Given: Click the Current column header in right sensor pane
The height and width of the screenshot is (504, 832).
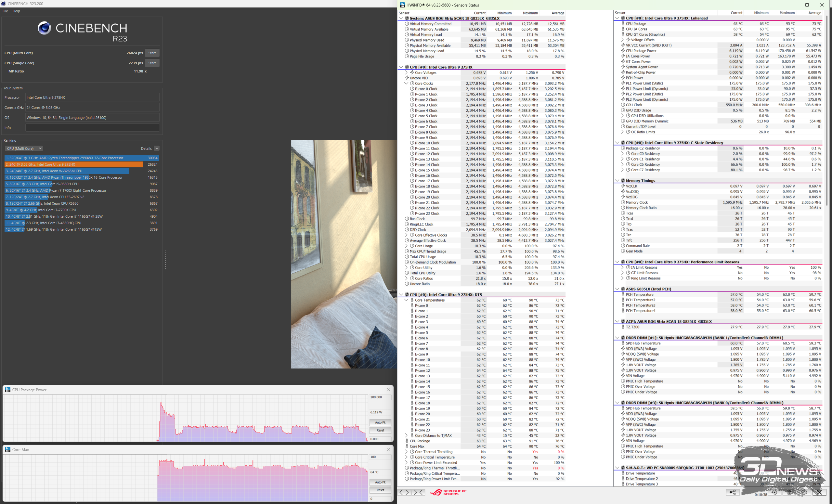Looking at the screenshot, I should coord(736,13).
